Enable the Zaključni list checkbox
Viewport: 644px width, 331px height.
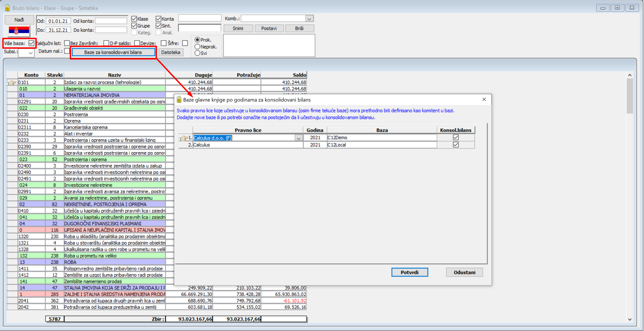coord(67,43)
